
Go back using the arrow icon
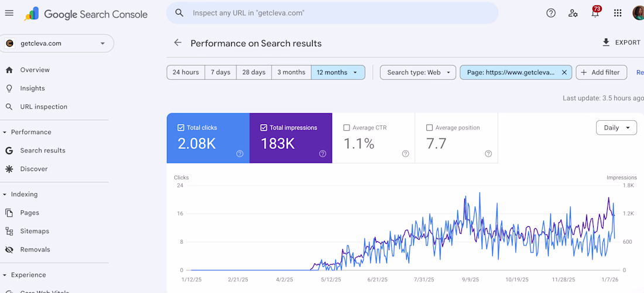178,43
